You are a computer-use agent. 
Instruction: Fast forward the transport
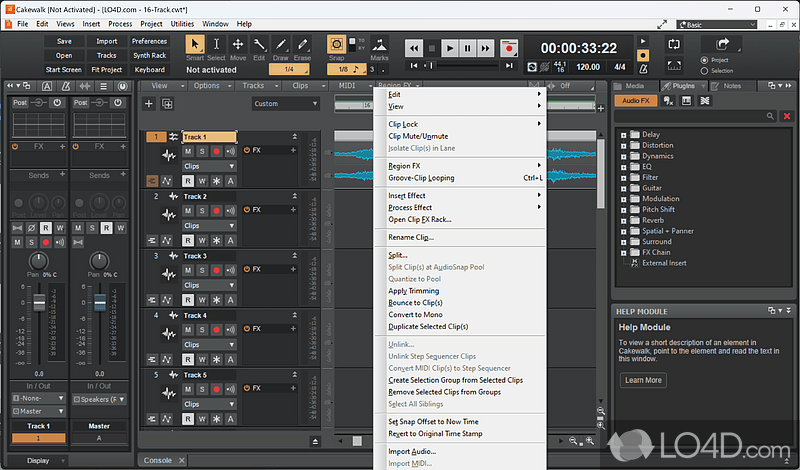(x=485, y=48)
